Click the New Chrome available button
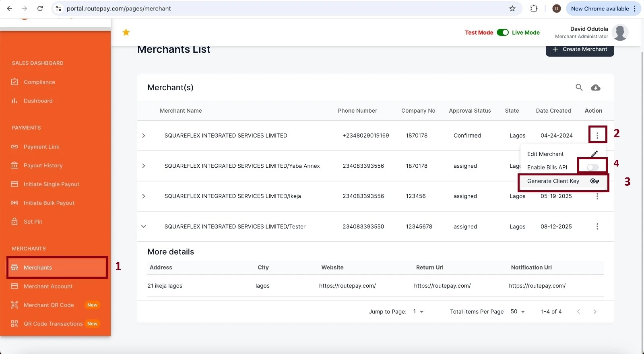Viewport: 644px width, 354px height. tap(600, 8)
